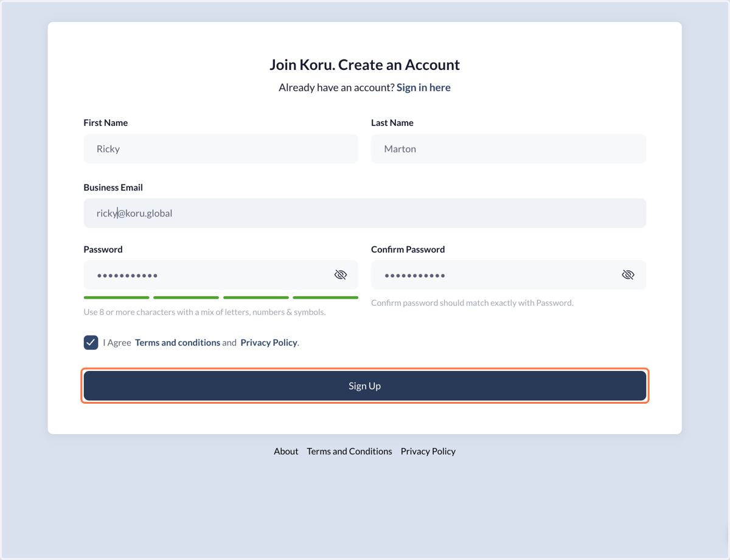730x560 pixels.
Task: Open the About footer link
Action: (x=286, y=451)
